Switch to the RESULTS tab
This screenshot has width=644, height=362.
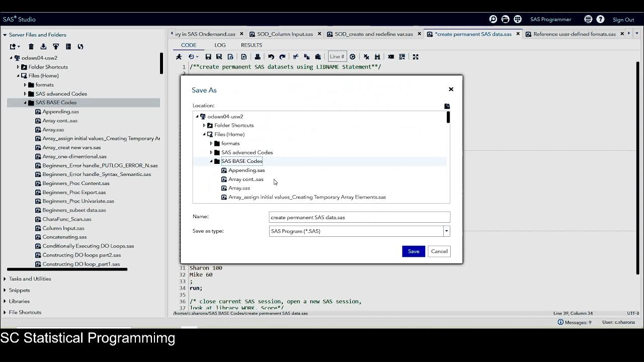(252, 45)
